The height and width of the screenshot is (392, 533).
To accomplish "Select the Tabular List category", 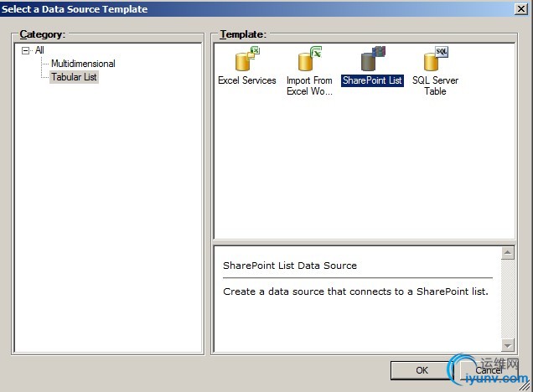I will tap(74, 77).
